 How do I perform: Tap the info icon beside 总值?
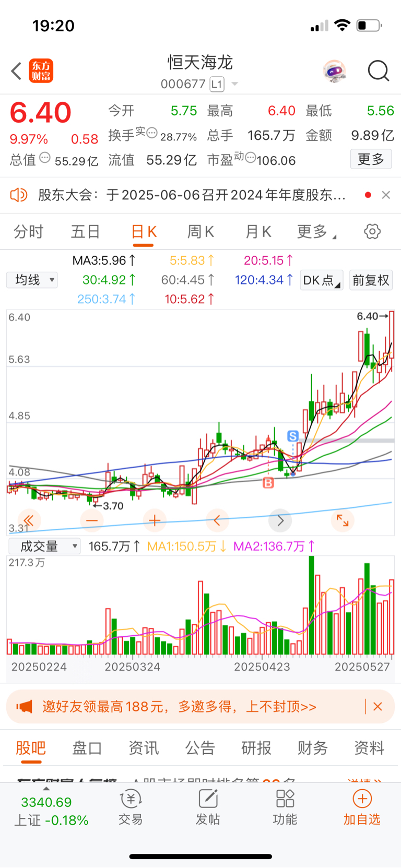[45, 158]
